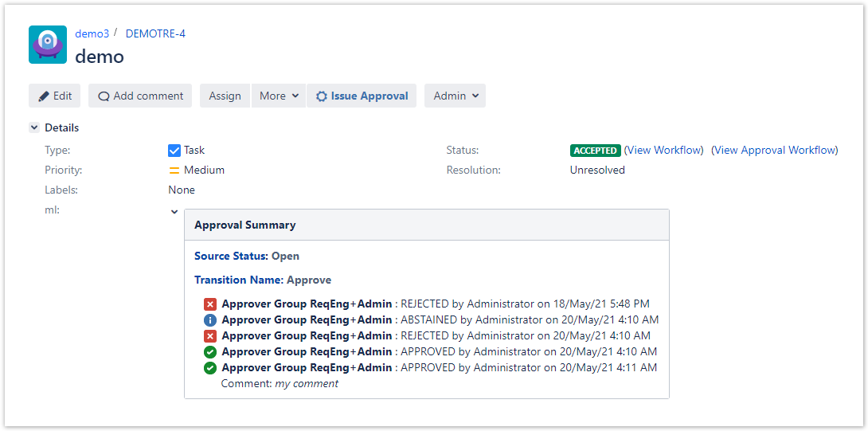Open the Admin dropdown menu
Image resolution: width=868 pixels, height=431 pixels.
(x=455, y=96)
